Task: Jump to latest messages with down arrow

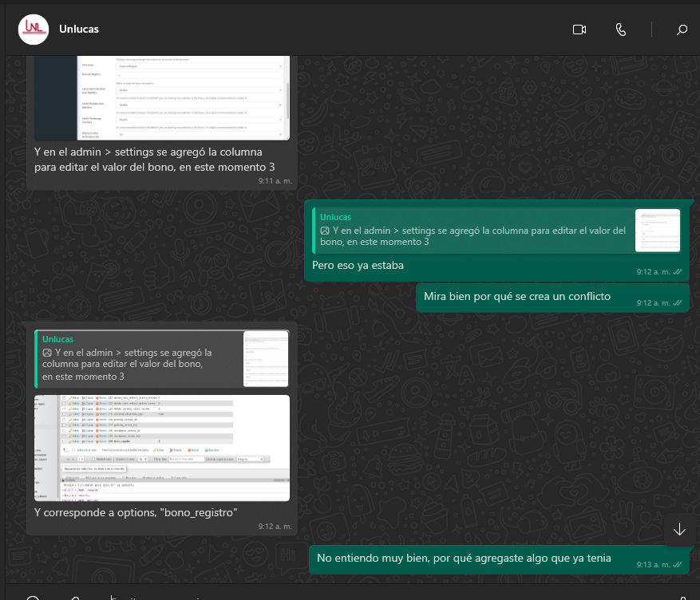Action: (x=679, y=529)
